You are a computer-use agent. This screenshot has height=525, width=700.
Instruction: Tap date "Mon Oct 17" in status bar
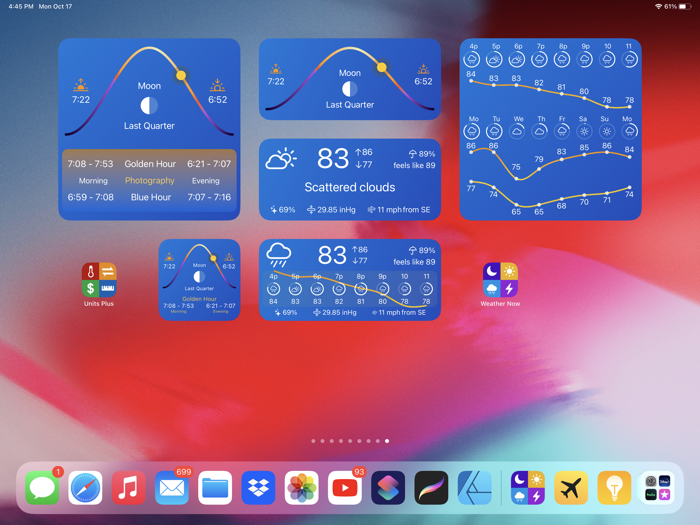click(x=55, y=6)
